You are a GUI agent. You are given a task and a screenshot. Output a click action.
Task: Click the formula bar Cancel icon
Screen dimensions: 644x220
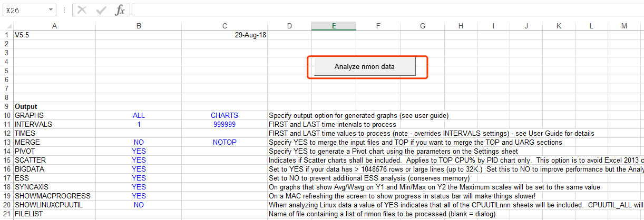coord(82,10)
